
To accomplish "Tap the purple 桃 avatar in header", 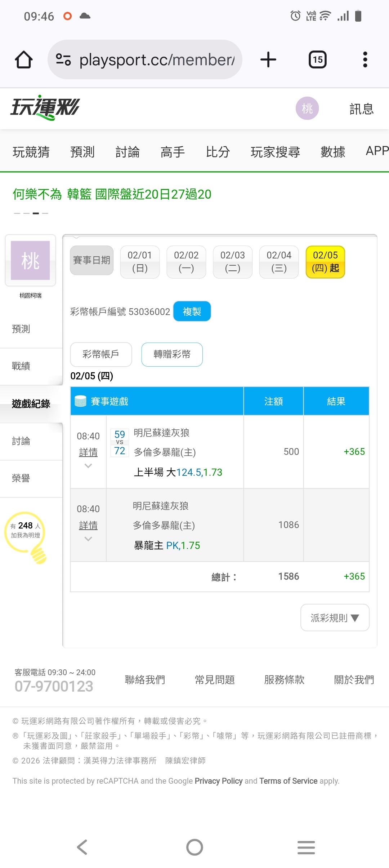I will (x=307, y=108).
